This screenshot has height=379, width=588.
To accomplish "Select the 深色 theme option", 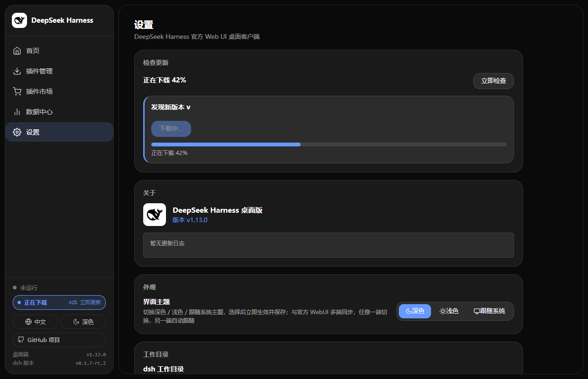I will (x=415, y=311).
